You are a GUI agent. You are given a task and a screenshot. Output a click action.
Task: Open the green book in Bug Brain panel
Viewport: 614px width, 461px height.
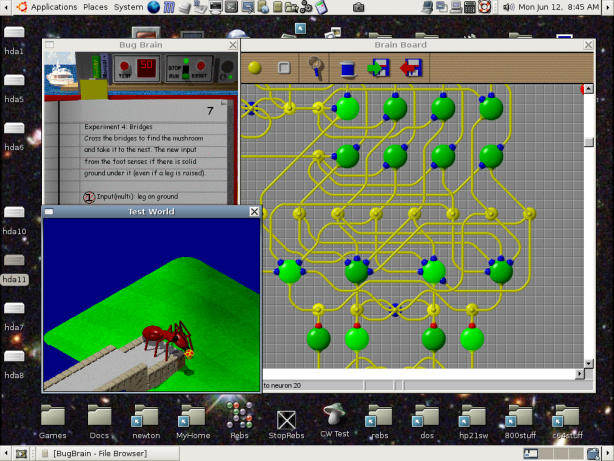(96, 66)
